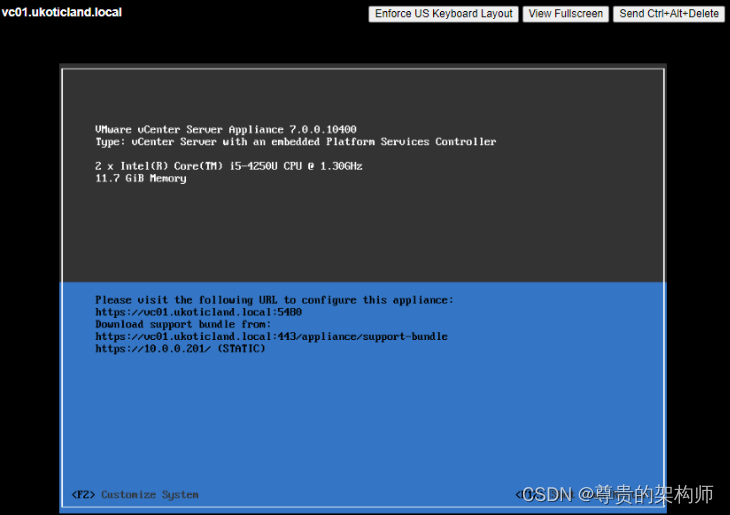Click the vCenter Server Appliance 7.0.0.10400 line

[226, 129]
